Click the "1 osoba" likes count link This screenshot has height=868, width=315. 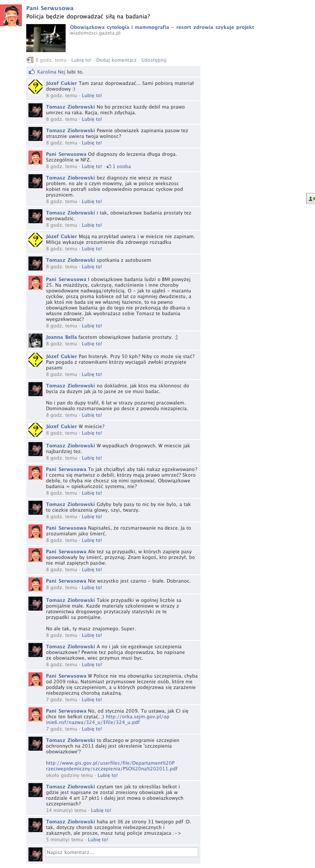(x=122, y=166)
